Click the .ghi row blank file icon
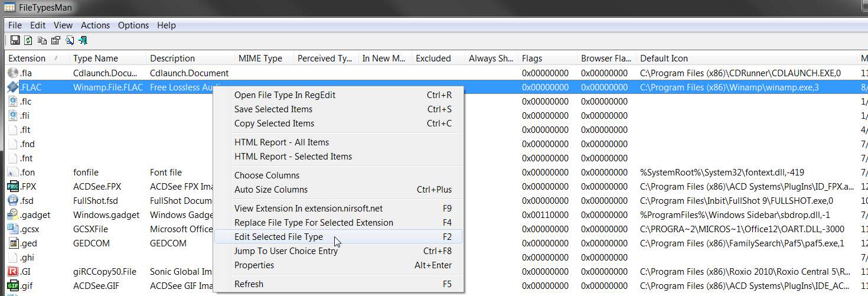This screenshot has height=296, width=868. [x=13, y=258]
